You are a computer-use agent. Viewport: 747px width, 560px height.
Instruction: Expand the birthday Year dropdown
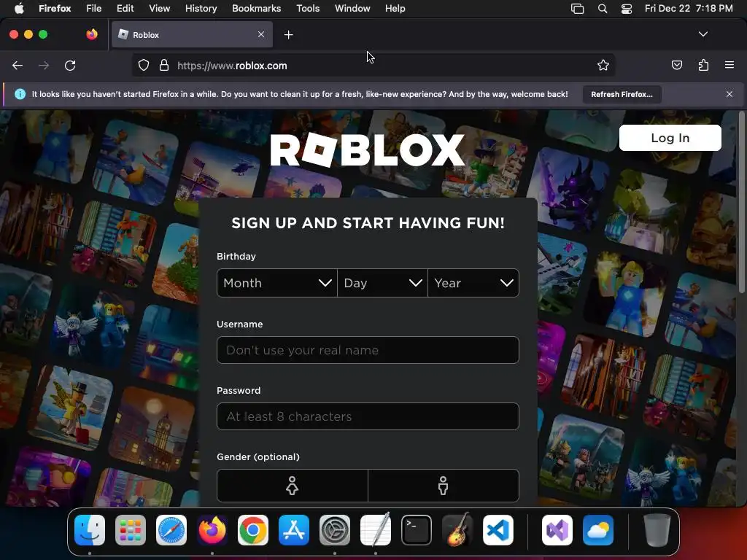(x=473, y=283)
